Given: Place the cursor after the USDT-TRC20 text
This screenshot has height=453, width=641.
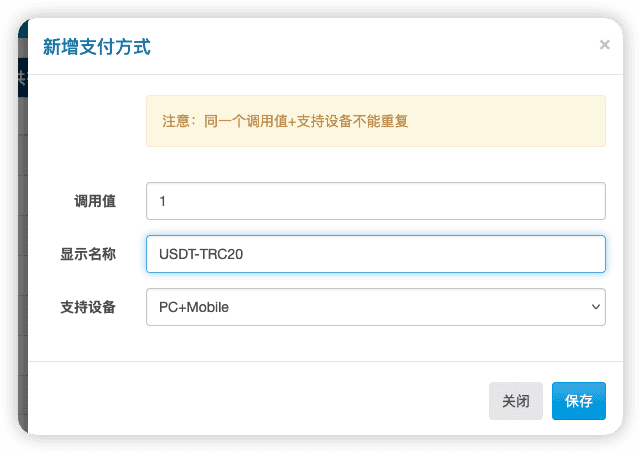Looking at the screenshot, I should 244,254.
